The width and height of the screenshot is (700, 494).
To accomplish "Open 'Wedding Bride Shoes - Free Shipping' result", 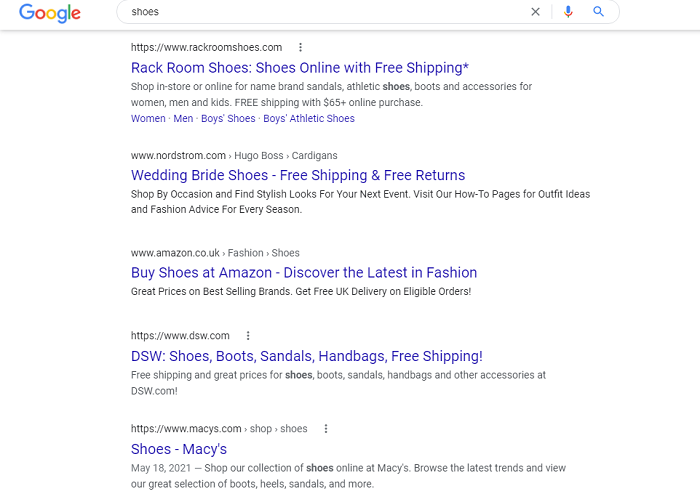I will (x=298, y=175).
